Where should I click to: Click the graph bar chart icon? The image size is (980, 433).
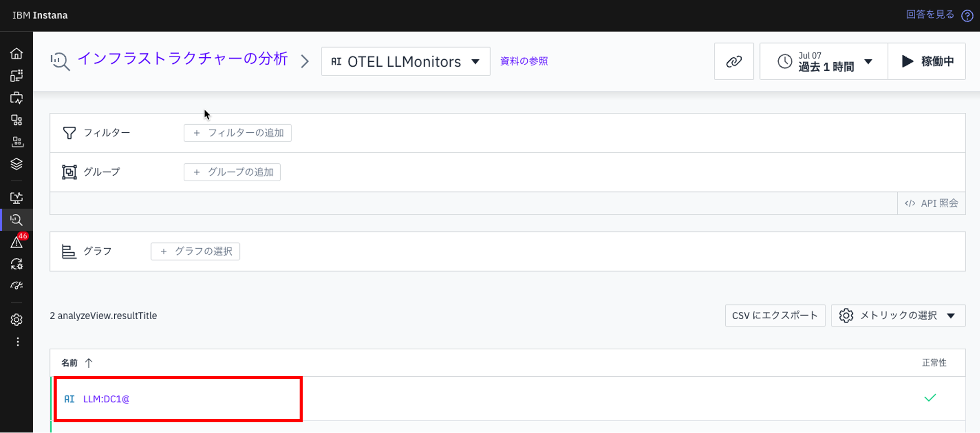pos(69,251)
